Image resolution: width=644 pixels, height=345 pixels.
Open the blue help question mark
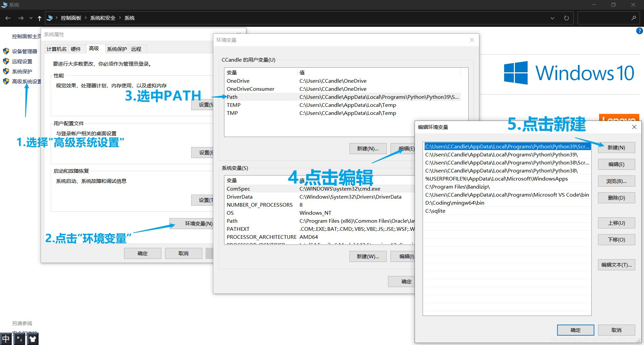tap(639, 31)
